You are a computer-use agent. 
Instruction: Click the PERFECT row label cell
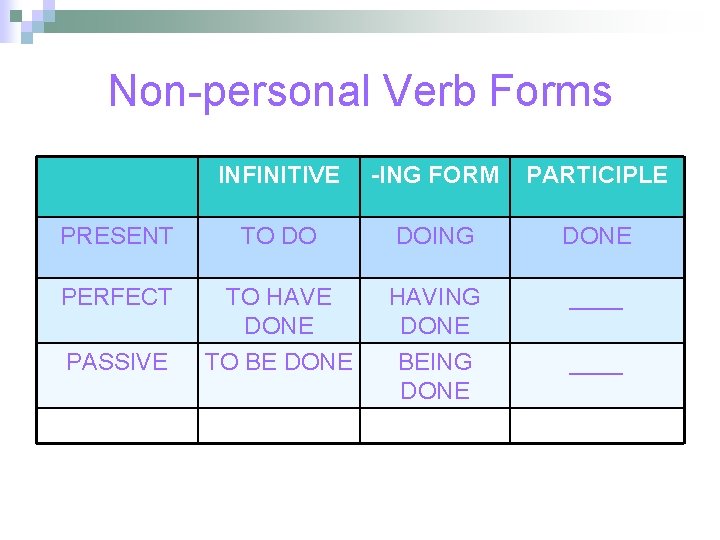coord(116,297)
